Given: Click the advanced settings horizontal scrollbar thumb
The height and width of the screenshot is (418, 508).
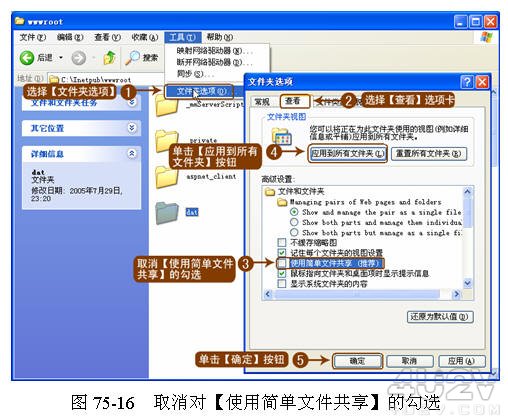Looking at the screenshot, I should click(356, 294).
